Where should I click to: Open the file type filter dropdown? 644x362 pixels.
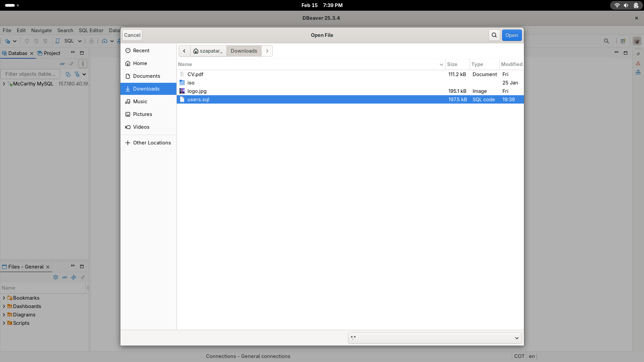tap(435, 338)
